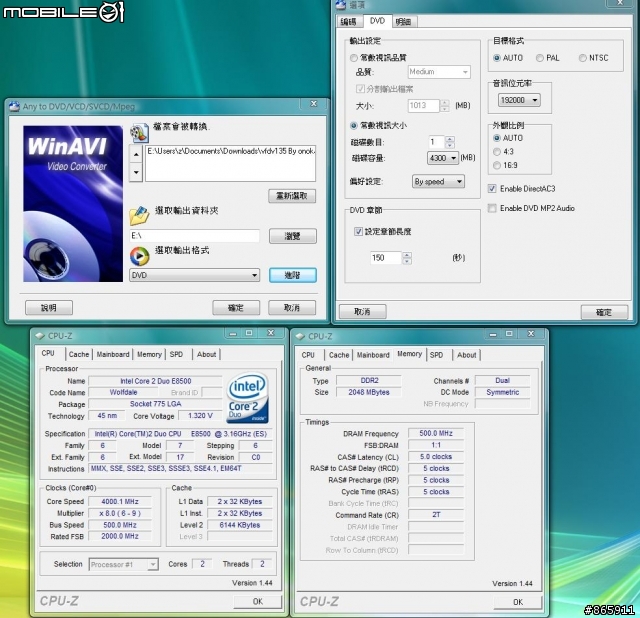Open the Processor #1 selection dropdown
The height and width of the screenshot is (618, 640).
tap(124, 565)
